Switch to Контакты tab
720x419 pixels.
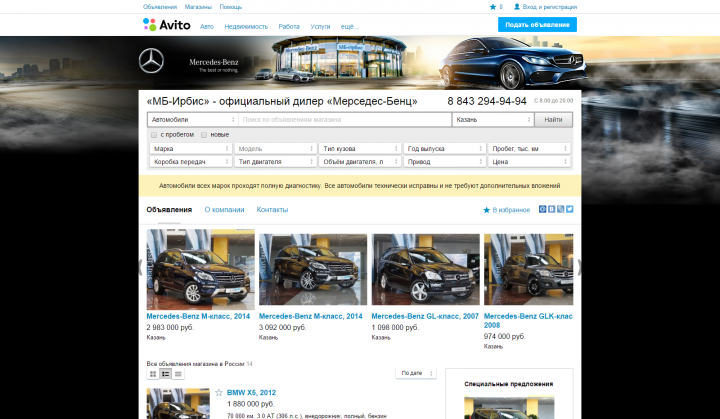tap(272, 210)
